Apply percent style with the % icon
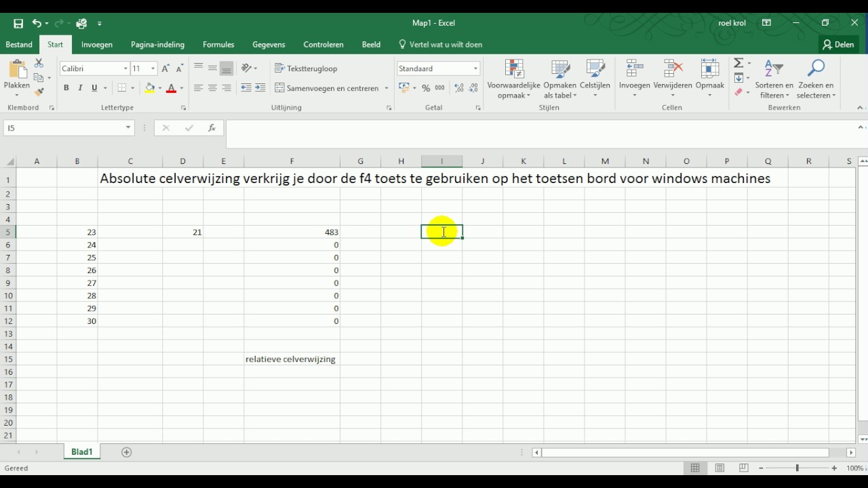This screenshot has width=868, height=488. point(426,88)
